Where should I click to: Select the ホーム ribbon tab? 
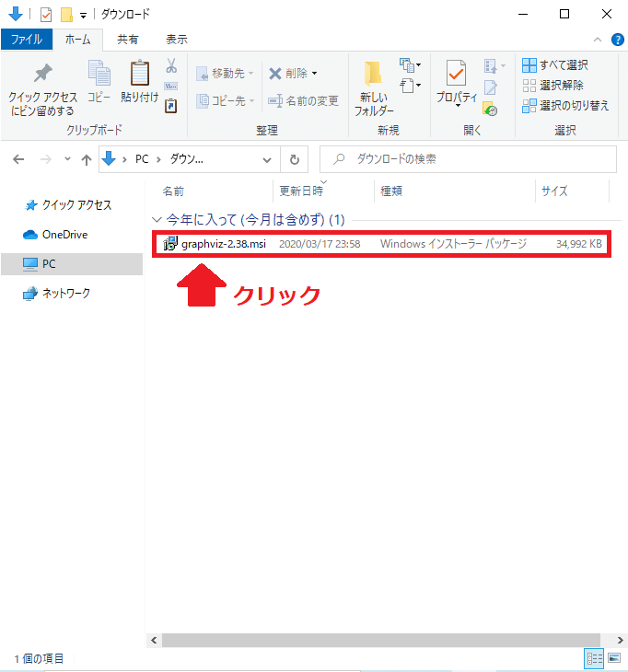pyautogui.click(x=77, y=40)
